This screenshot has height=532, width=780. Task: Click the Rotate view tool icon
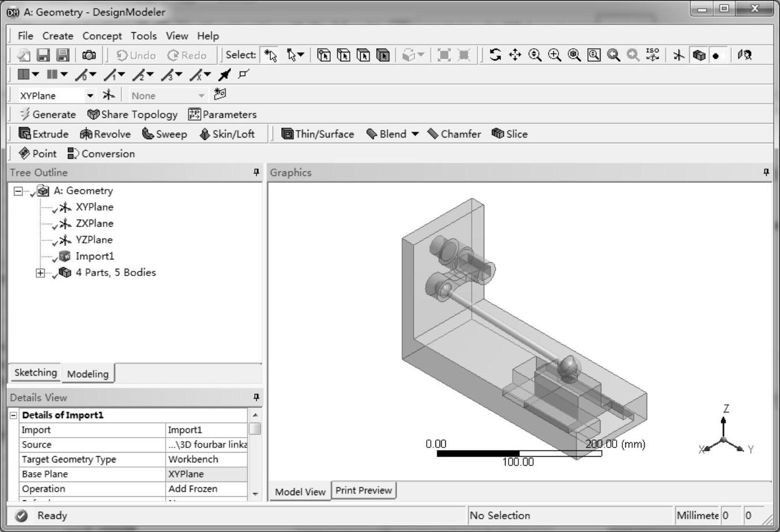tap(495, 55)
